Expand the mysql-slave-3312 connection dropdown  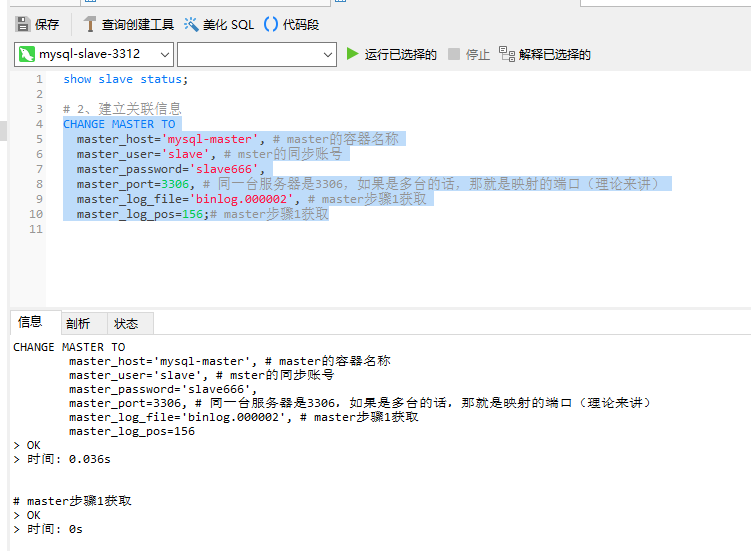coord(164,54)
